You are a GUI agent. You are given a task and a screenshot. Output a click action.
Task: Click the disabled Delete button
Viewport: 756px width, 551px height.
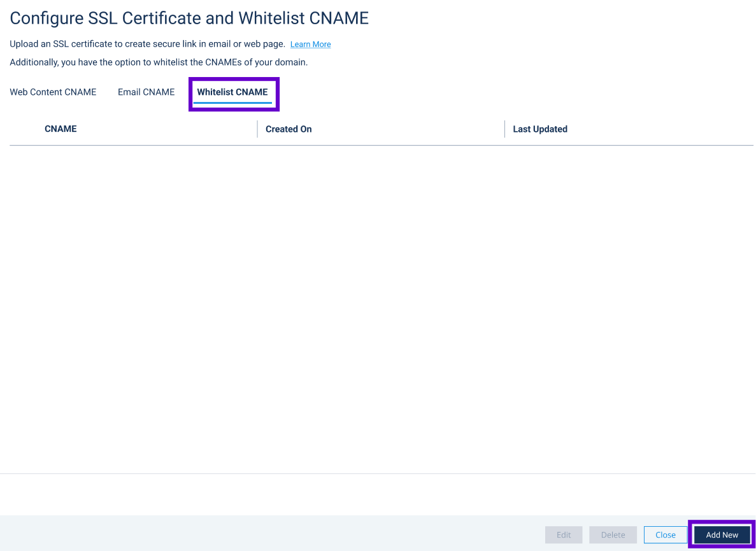coord(613,534)
